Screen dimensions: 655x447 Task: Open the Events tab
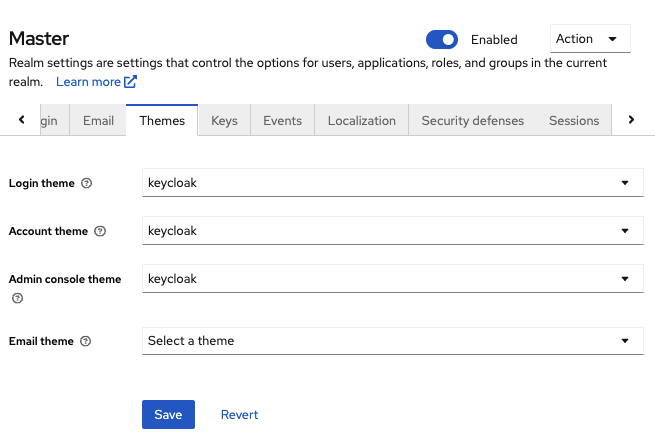[x=282, y=121]
